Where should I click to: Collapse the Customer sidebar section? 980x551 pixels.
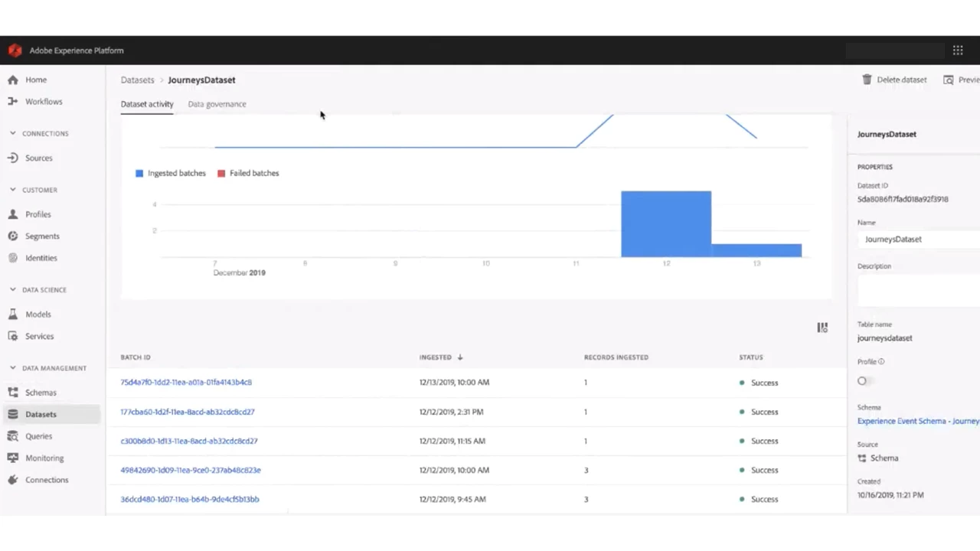(13, 190)
